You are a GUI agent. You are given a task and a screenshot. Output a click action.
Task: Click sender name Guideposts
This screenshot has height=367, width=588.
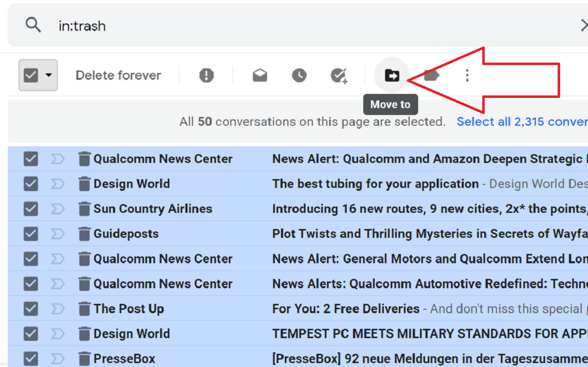click(126, 234)
